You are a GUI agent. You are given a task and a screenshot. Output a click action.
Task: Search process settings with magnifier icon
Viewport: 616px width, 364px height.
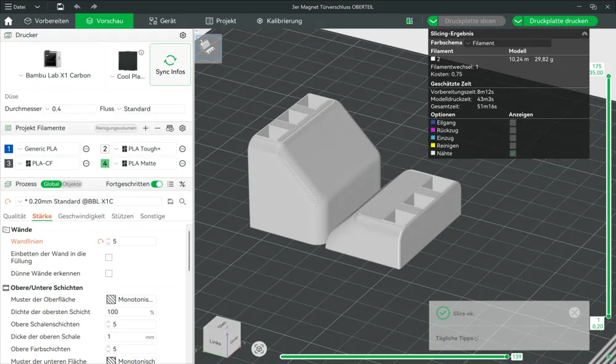click(x=182, y=201)
